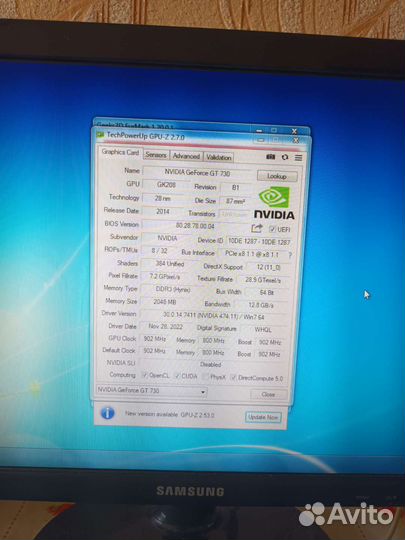Click the GPU field showing GK208
The image size is (405, 540).
[x=166, y=185]
